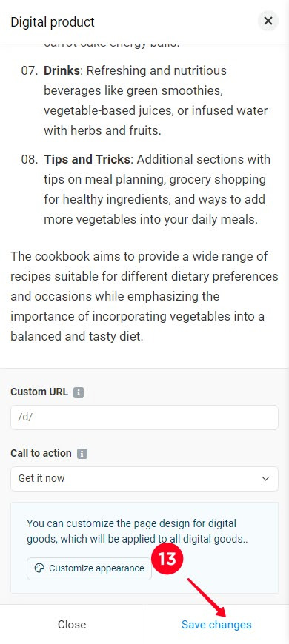Click the list number 07 marker
Viewport: 289px width, 644px height.
(27, 70)
